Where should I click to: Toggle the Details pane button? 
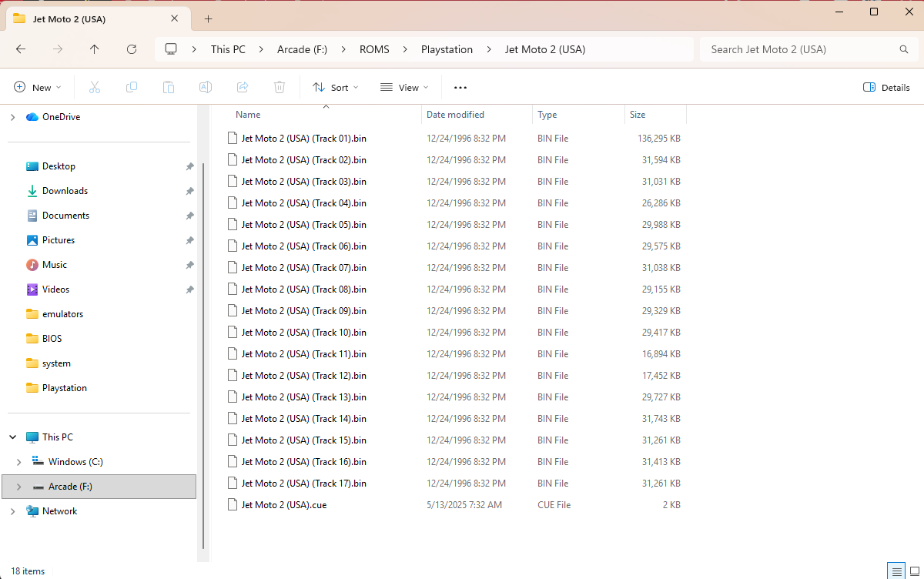886,88
